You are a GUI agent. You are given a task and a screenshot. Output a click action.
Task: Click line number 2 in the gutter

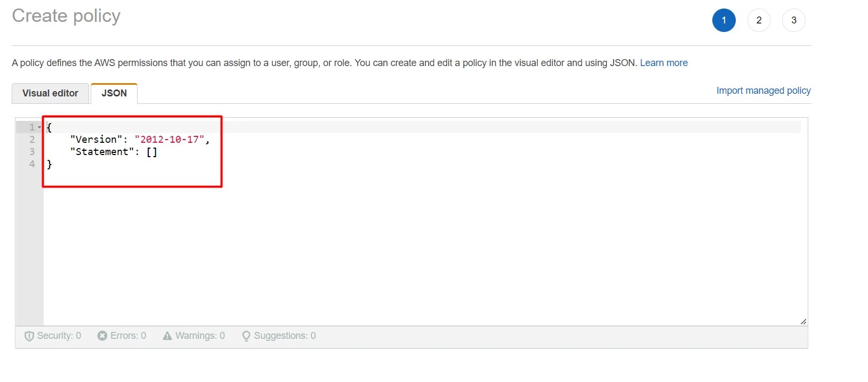[x=31, y=140]
